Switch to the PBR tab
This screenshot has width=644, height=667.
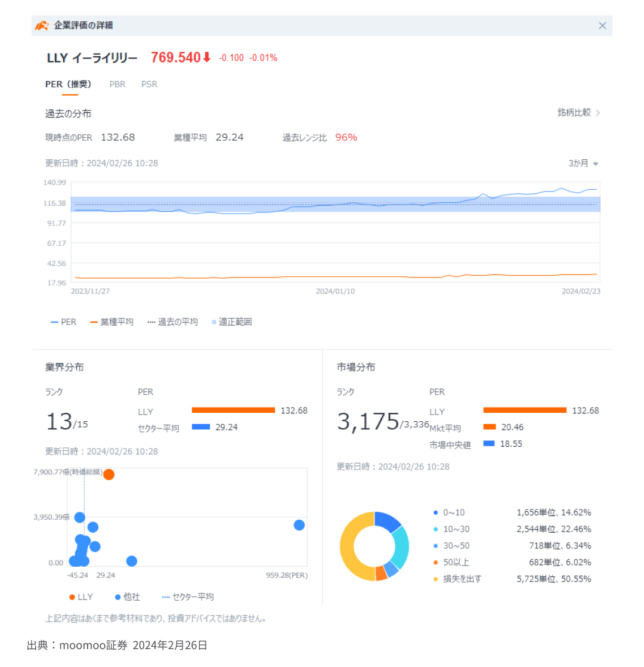point(117,84)
